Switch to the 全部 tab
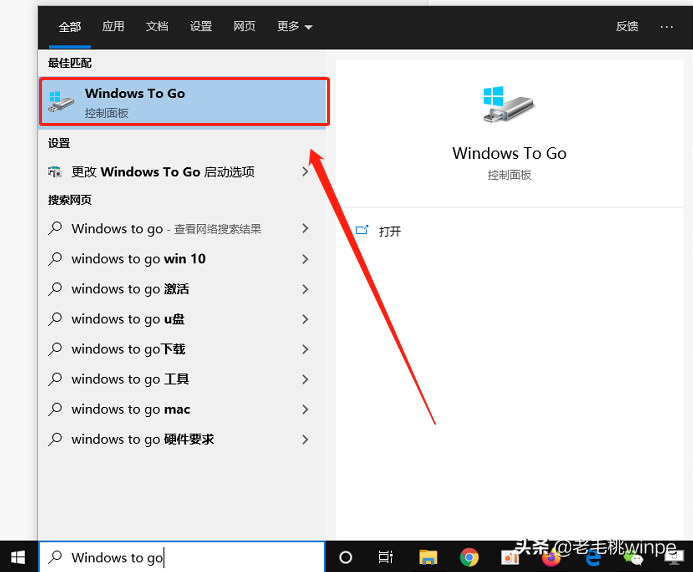This screenshot has width=693, height=572. (x=70, y=27)
